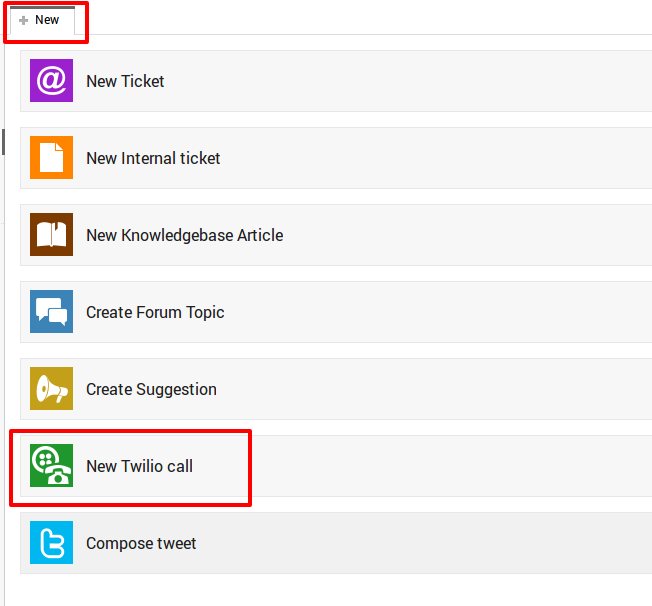Choose the yellow megaphone Suggestion icon
Viewport: 652px width, 606px height.
click(51, 388)
